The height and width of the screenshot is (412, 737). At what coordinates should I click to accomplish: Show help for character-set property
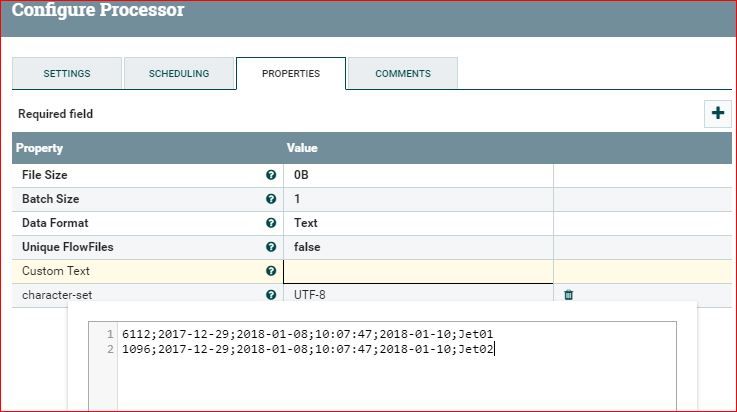pyautogui.click(x=271, y=295)
